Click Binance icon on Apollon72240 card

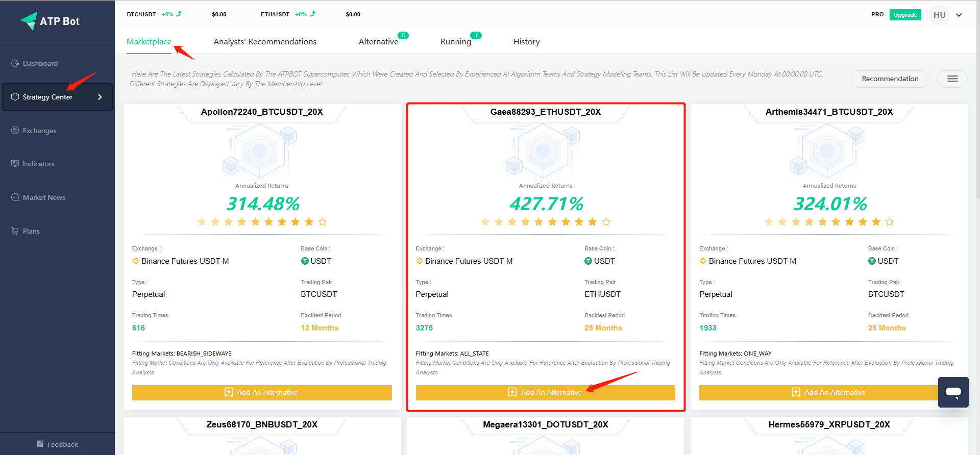pyautogui.click(x=136, y=261)
